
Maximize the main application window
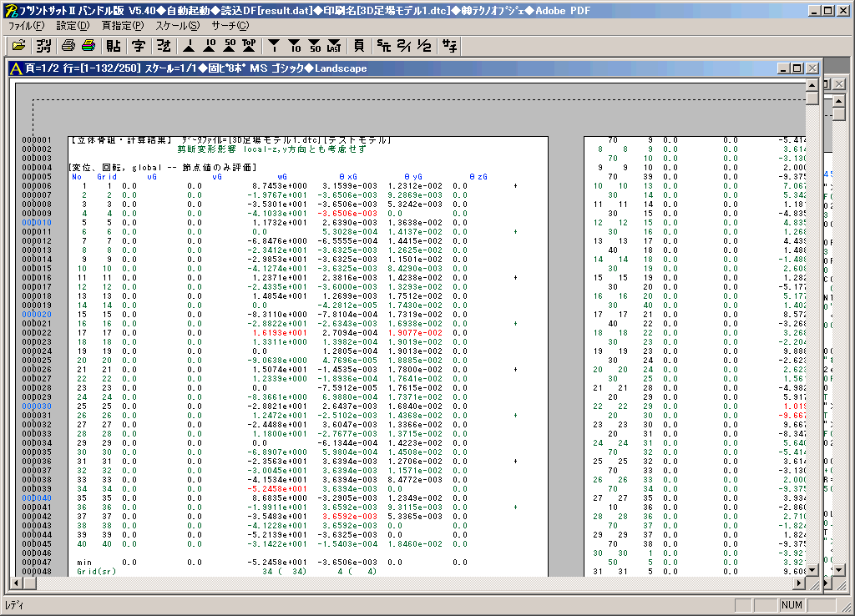827,10
